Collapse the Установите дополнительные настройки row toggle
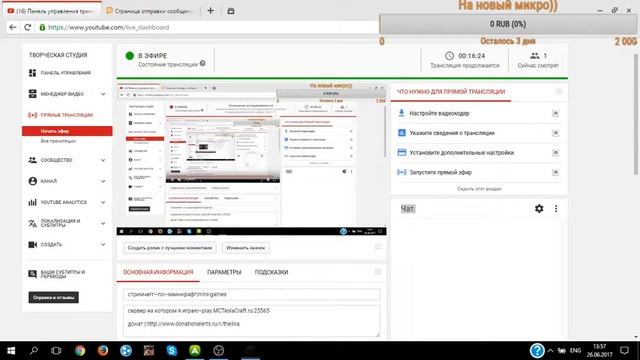 click(555, 152)
